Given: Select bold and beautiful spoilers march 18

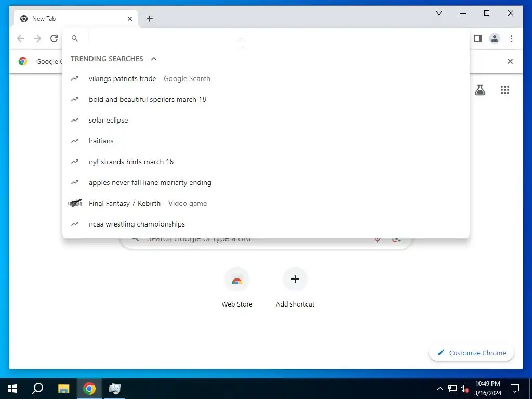Looking at the screenshot, I should click(x=266, y=99).
